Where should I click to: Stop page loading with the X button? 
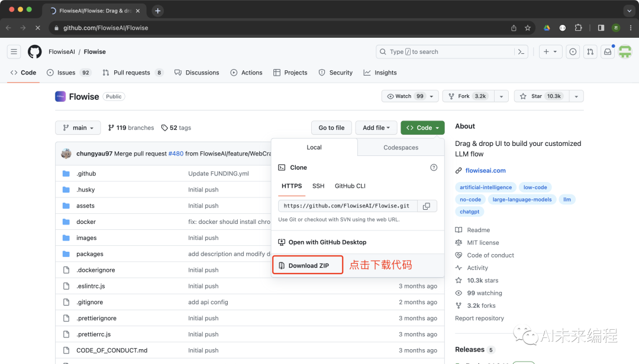pos(37,28)
